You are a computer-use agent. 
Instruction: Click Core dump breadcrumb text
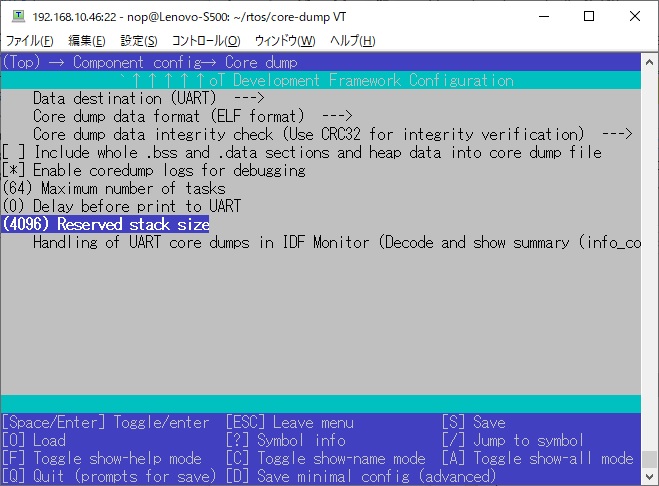pos(261,62)
